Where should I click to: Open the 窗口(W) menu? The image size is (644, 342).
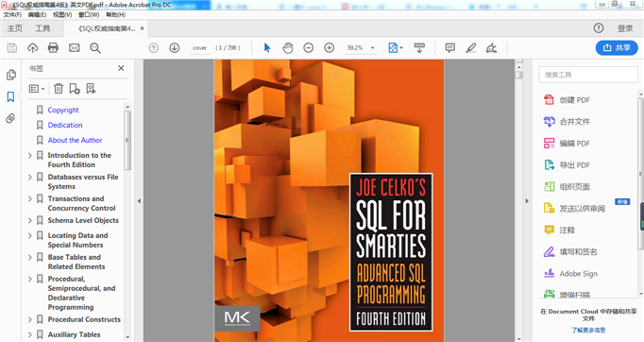pos(89,15)
